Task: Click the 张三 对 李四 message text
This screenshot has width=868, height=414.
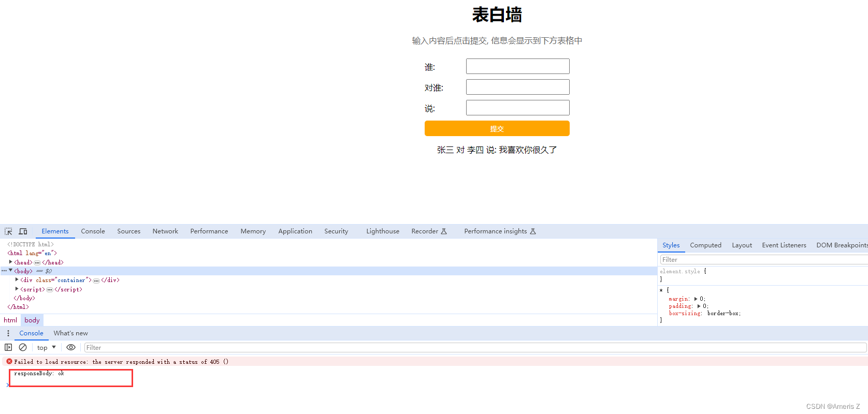Action: click(x=497, y=150)
